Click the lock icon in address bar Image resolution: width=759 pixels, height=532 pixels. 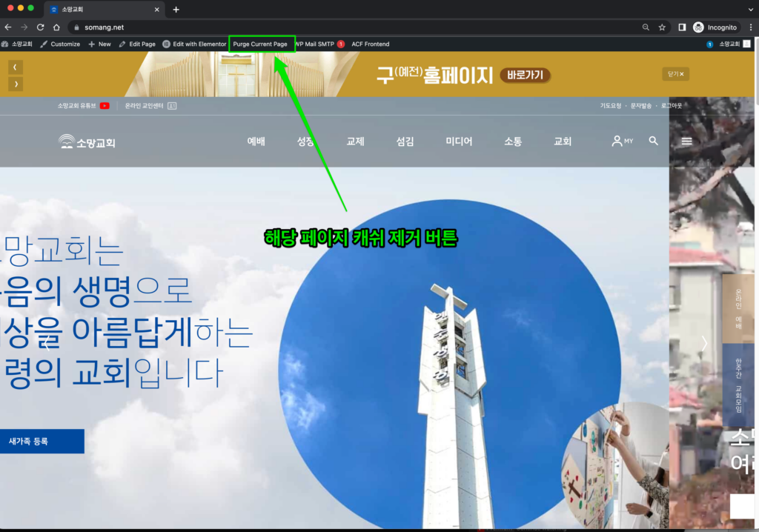pyautogui.click(x=76, y=27)
